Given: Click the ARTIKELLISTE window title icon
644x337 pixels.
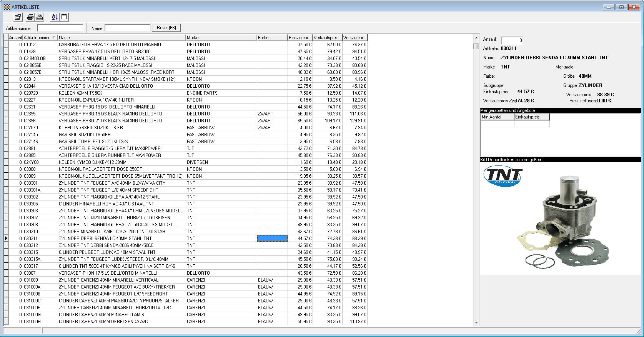Looking at the screenshot, I should 7,7.
